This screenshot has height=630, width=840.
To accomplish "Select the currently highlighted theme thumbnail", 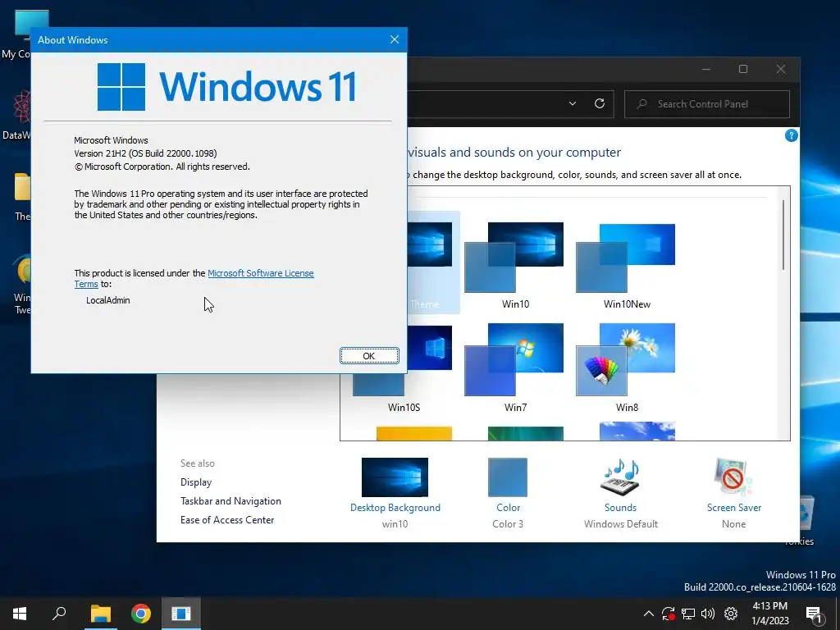I will tap(433, 262).
